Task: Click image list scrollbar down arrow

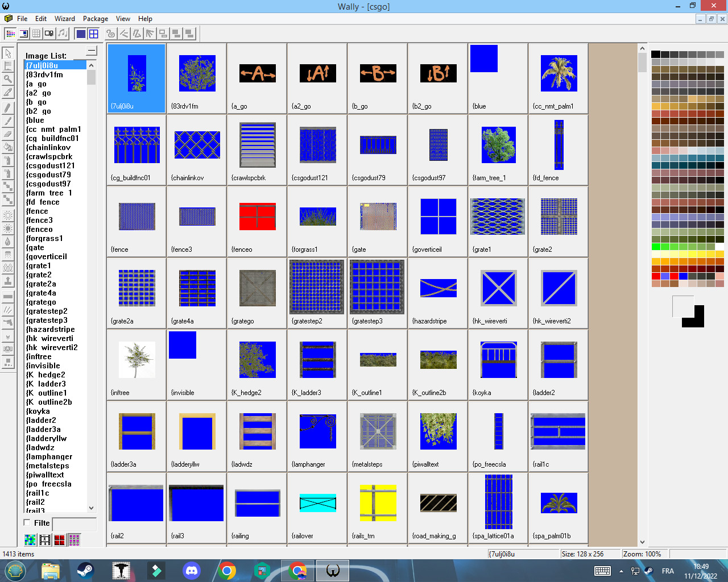Action: (x=92, y=508)
